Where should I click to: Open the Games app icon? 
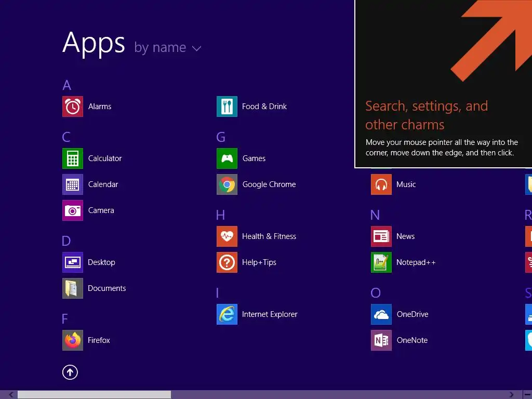click(x=227, y=158)
